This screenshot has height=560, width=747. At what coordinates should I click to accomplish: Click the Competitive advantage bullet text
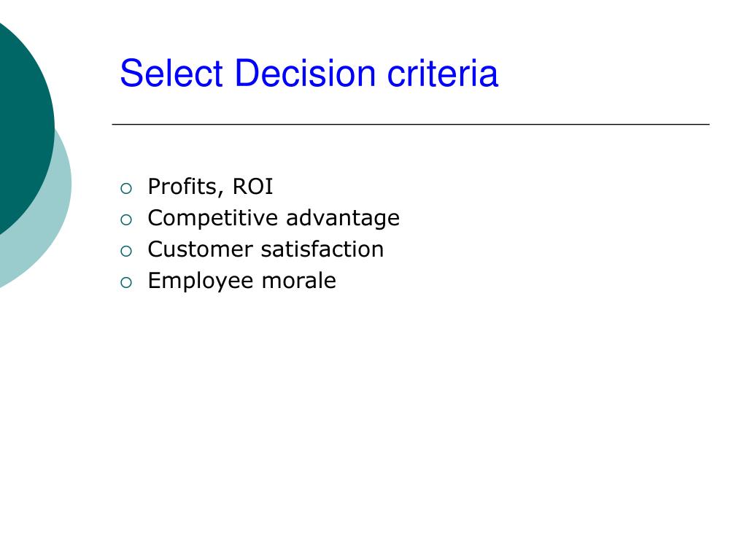coord(274,218)
